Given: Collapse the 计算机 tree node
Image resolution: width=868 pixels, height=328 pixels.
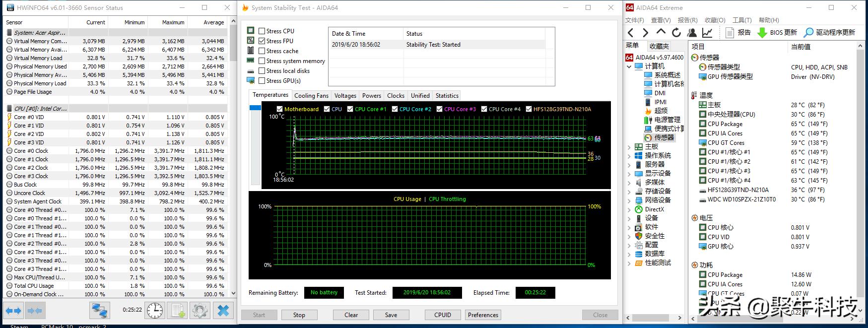Looking at the screenshot, I should [x=629, y=66].
